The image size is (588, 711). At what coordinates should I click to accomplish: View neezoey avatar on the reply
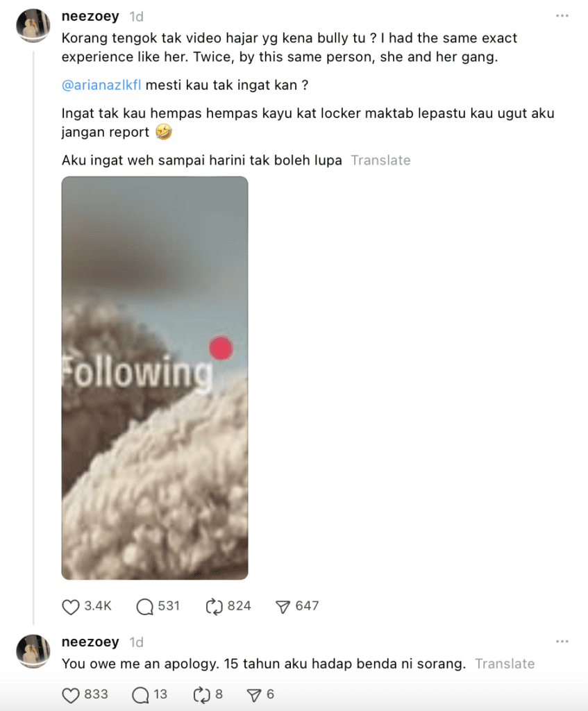pyautogui.click(x=33, y=651)
